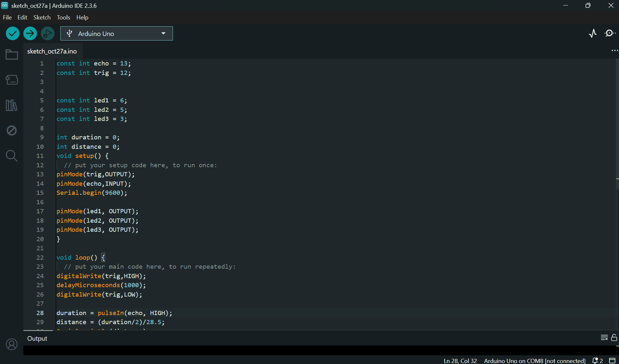Open the Search sidebar panel
Viewport: 619px width, 364px height.
[x=12, y=156]
